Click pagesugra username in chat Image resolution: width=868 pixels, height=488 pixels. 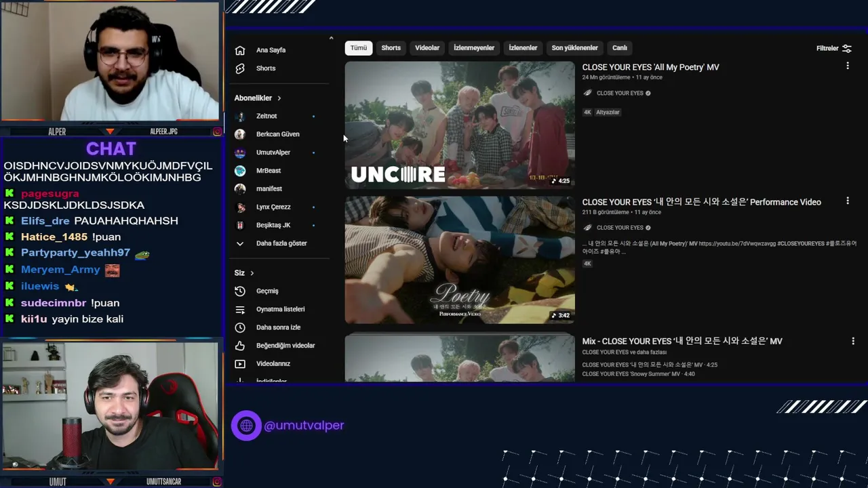(50, 194)
